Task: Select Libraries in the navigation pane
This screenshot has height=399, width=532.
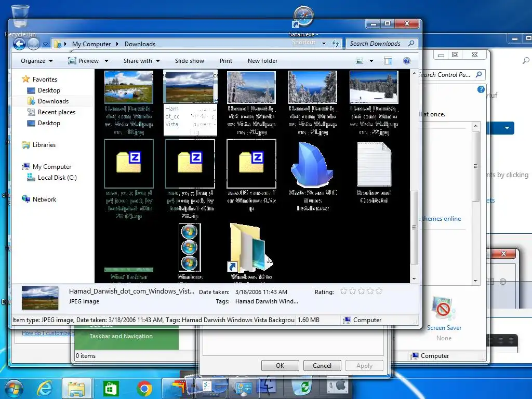Action: pos(38,145)
